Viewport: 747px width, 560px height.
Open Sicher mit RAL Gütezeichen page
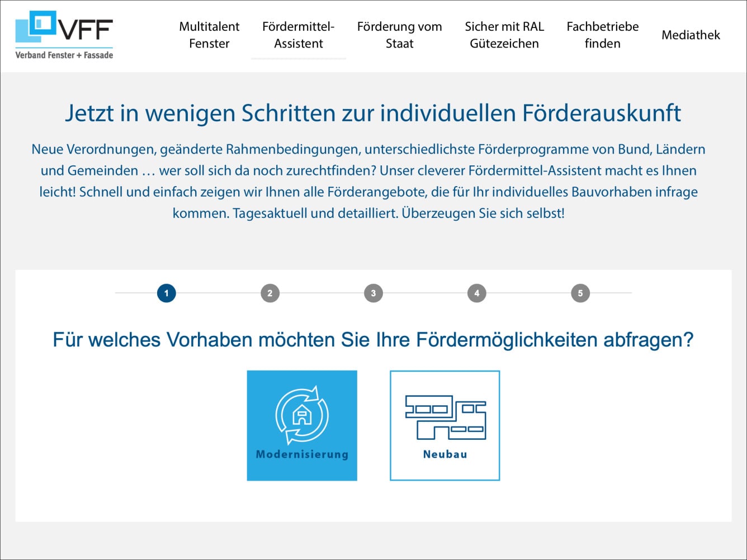(504, 35)
